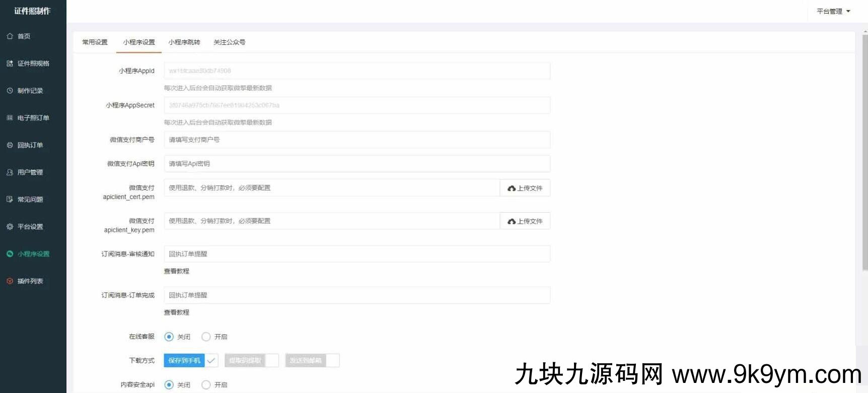Toggle the 提取码提取 download option
Image resolution: width=868 pixels, height=393 pixels.
point(252,361)
